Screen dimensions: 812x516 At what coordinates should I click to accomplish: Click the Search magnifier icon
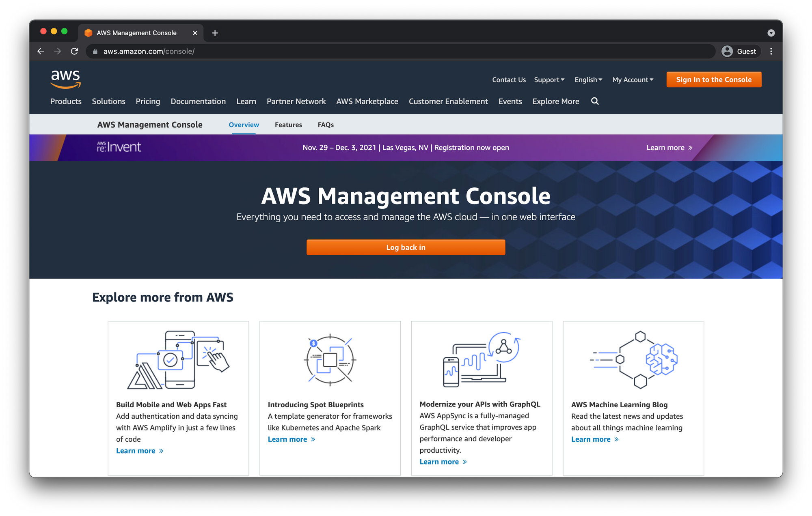pyautogui.click(x=595, y=101)
